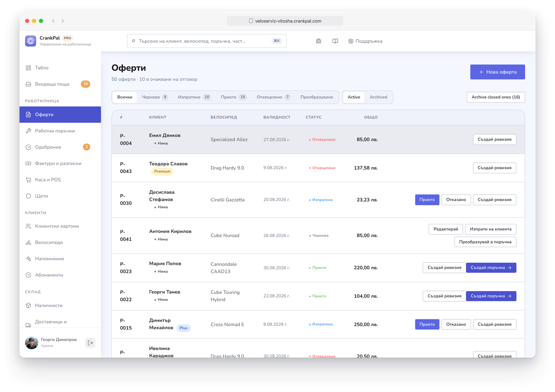The image size is (555, 392).
Task: Mark Димитър Михайлов offer as Прието
Action: [x=427, y=325]
